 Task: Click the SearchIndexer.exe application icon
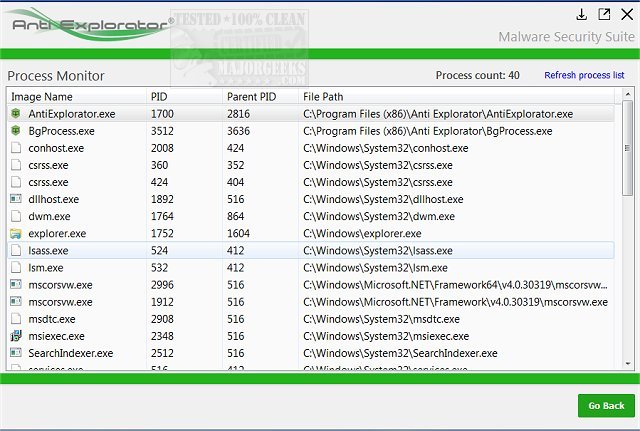coord(16,352)
